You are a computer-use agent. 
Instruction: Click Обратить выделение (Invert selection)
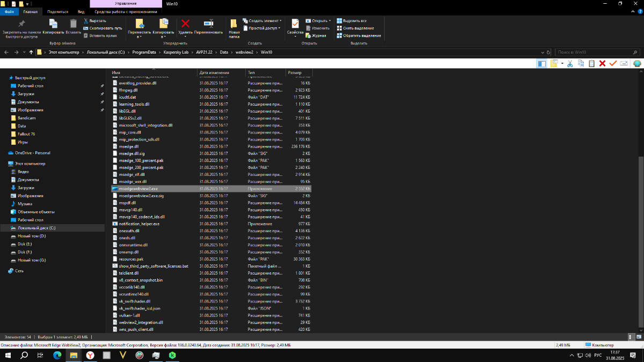pos(358,35)
